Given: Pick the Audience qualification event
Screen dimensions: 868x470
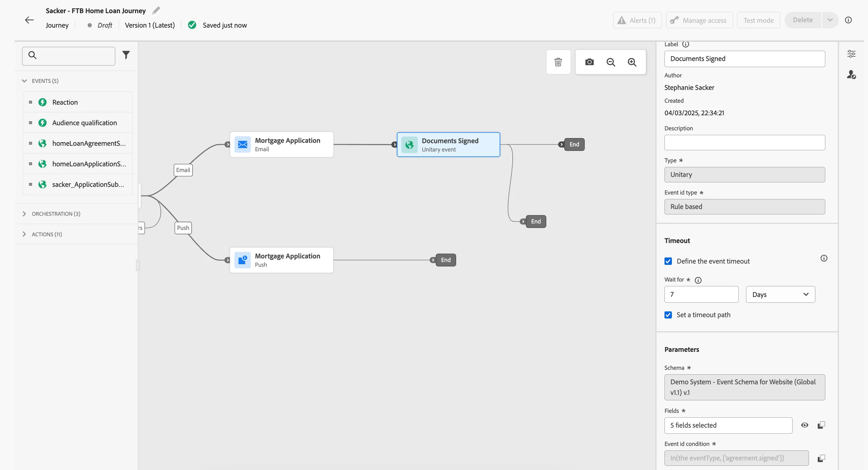Looking at the screenshot, I should click(77, 123).
